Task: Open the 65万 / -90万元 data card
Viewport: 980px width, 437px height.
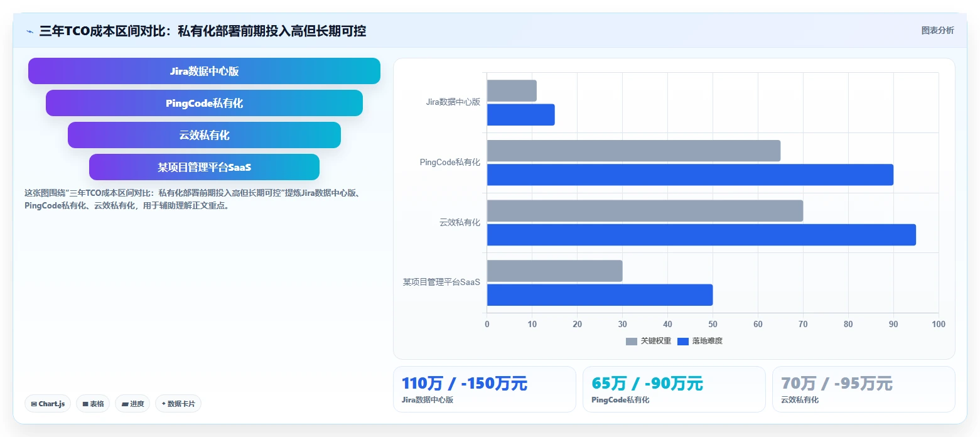Action: coord(674,389)
